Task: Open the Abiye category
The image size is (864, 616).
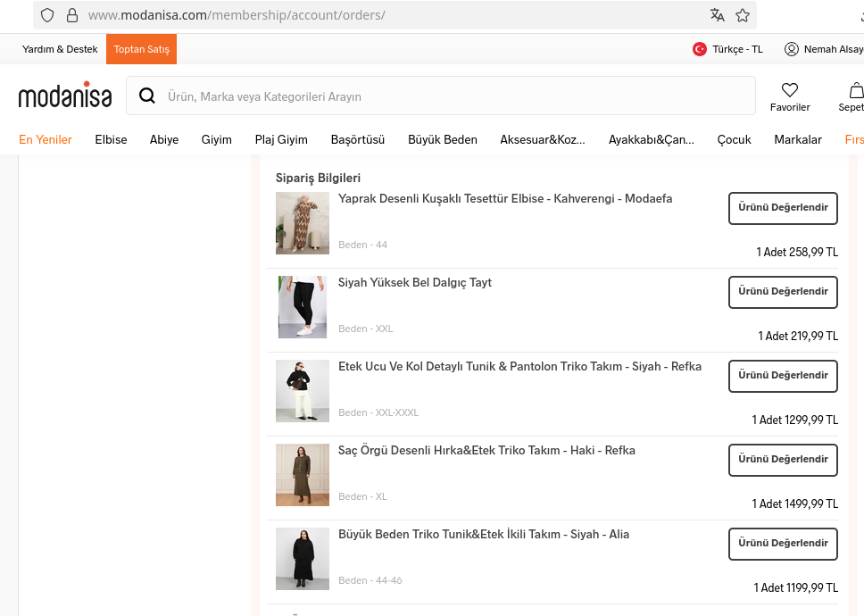Action: tap(164, 139)
